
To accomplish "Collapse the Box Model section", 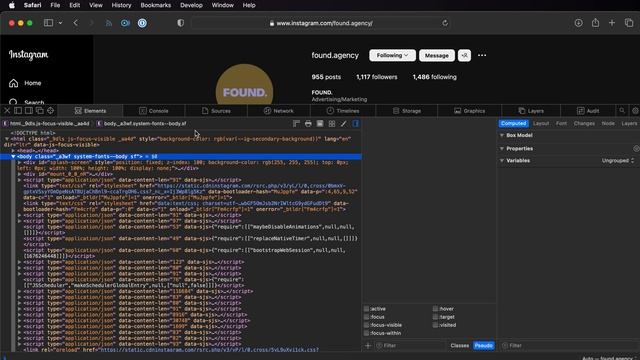I will point(502,135).
